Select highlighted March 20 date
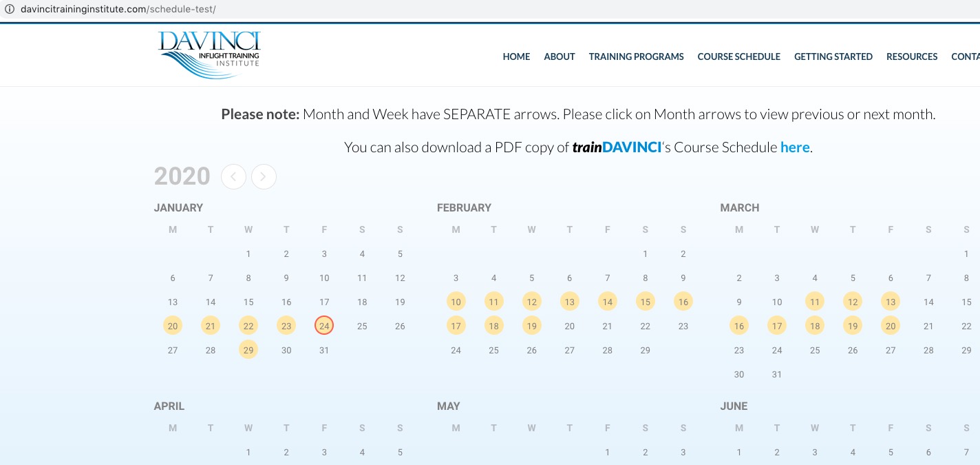This screenshot has width=980, height=465. pyautogui.click(x=891, y=326)
